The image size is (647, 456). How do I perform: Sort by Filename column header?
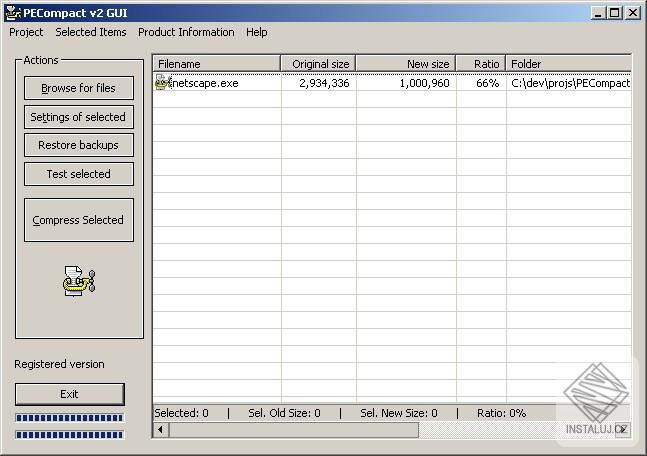[x=217, y=64]
